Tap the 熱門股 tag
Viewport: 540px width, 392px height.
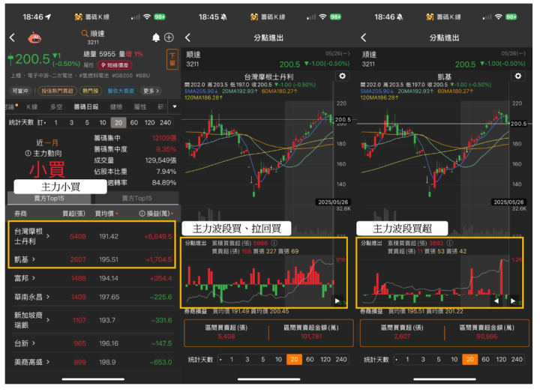90,91
